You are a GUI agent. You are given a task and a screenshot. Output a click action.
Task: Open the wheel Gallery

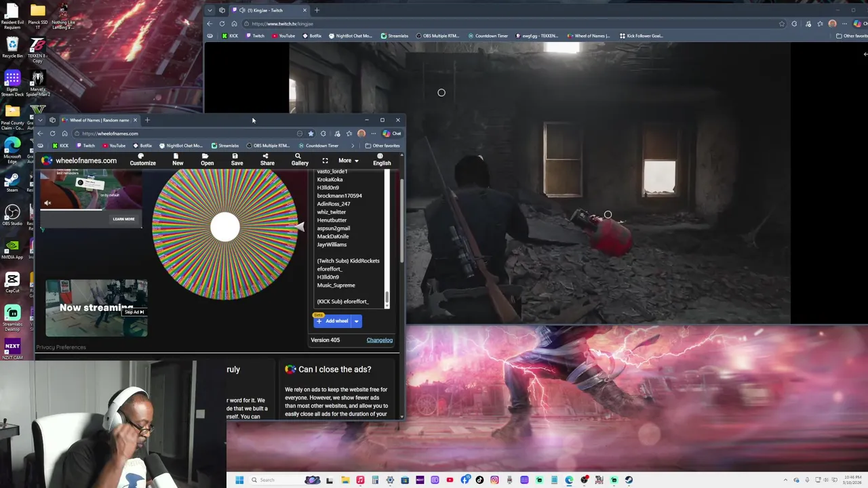click(x=300, y=159)
